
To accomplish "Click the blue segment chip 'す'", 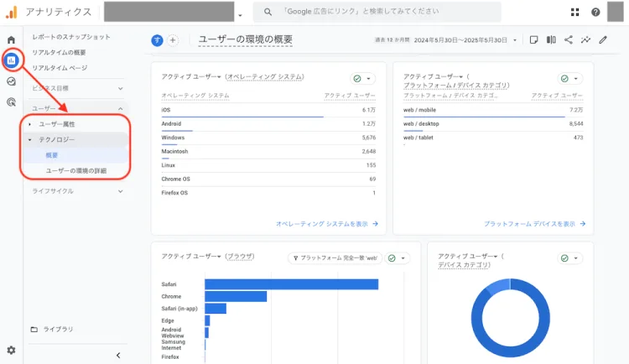I will click(x=157, y=40).
